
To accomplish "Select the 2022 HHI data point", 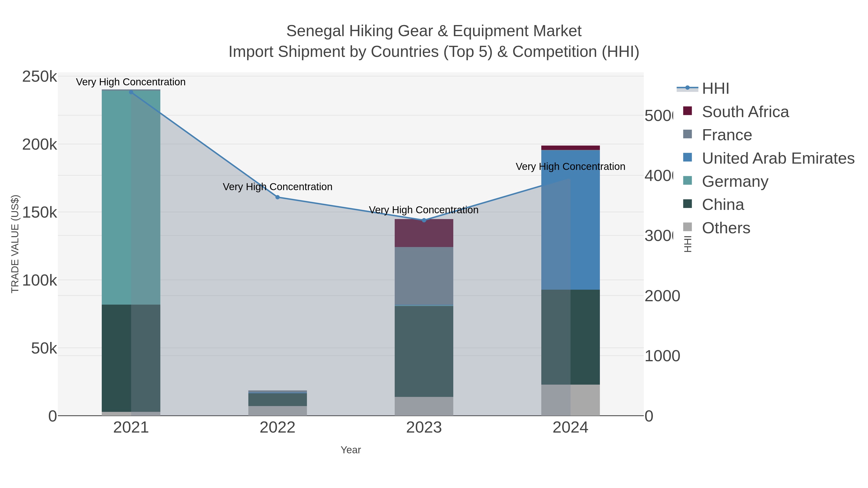I will 278,197.
